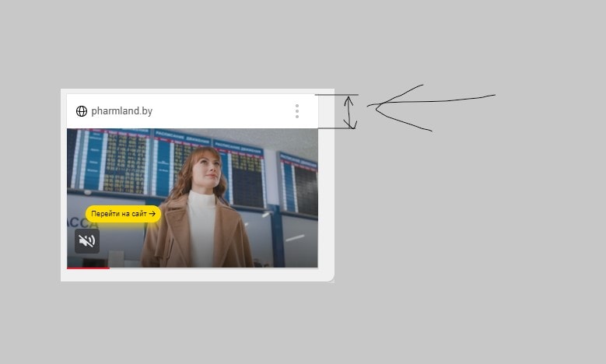
Task: Click the double-headed vertical arrow annotation
Action: (349, 112)
